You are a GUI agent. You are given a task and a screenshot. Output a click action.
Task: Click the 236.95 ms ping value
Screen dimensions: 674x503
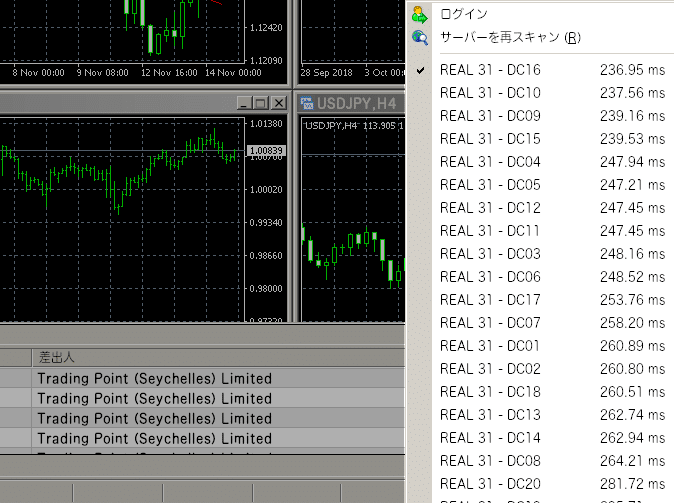[632, 70]
